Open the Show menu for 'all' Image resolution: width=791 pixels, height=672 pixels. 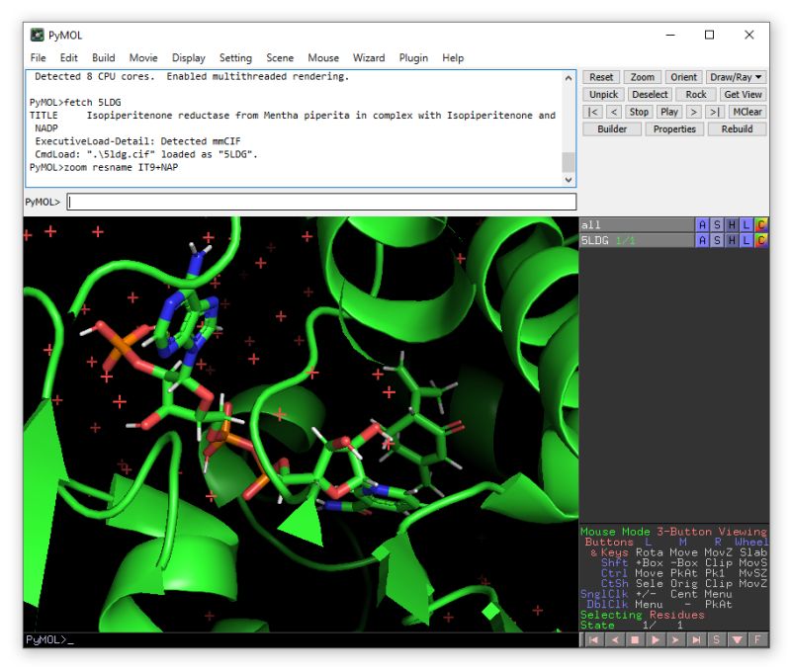717,225
